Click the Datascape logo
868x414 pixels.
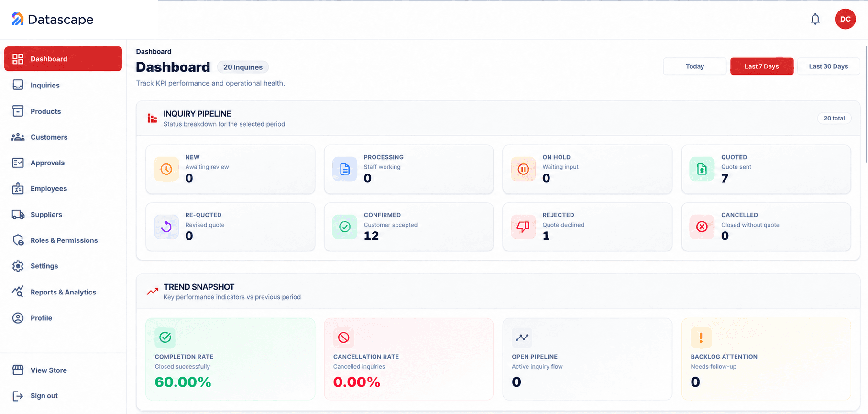point(53,19)
